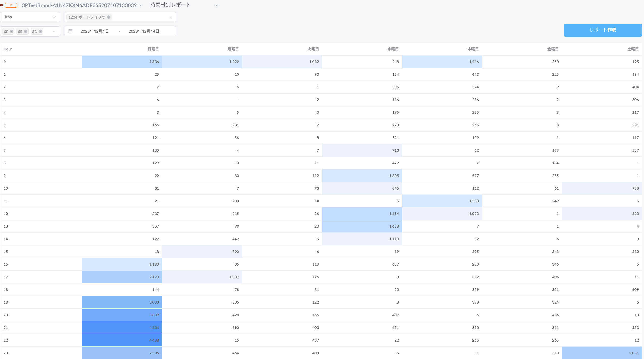Select the Saturday cell showing 988

602,188
